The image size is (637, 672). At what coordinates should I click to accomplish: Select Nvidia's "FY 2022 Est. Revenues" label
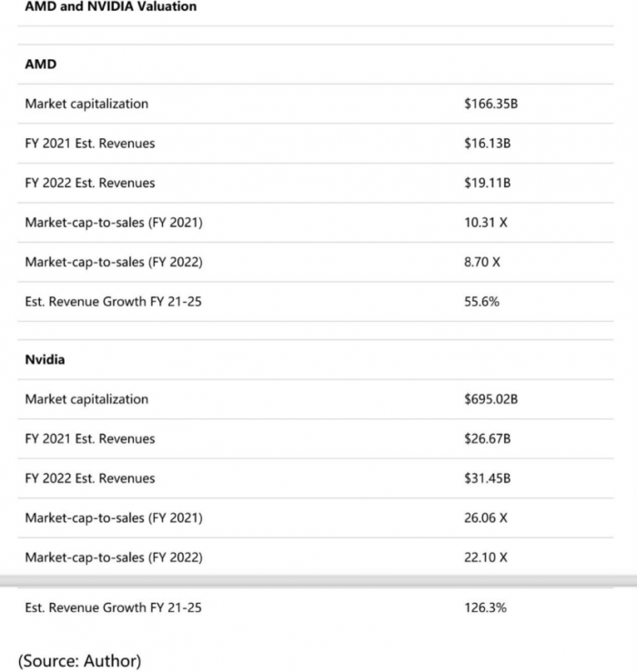point(90,478)
